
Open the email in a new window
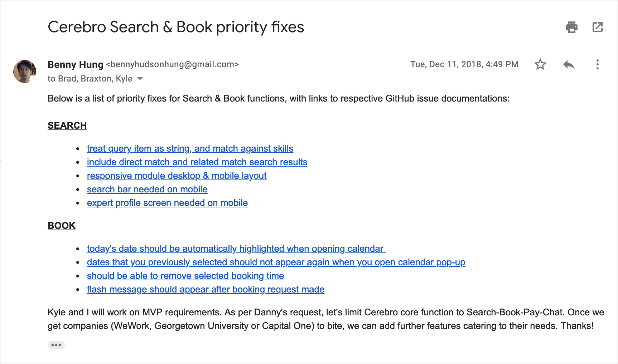[x=598, y=27]
